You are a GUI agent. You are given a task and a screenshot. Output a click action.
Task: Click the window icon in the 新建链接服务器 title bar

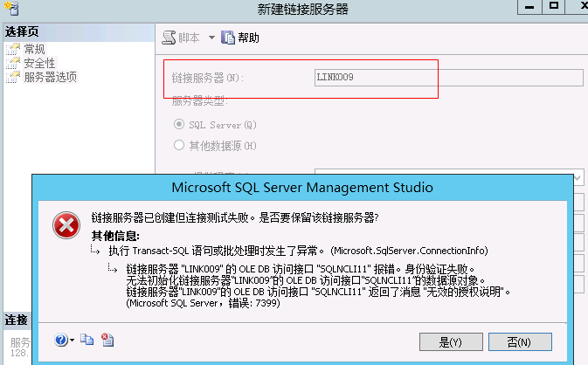[x=11, y=8]
